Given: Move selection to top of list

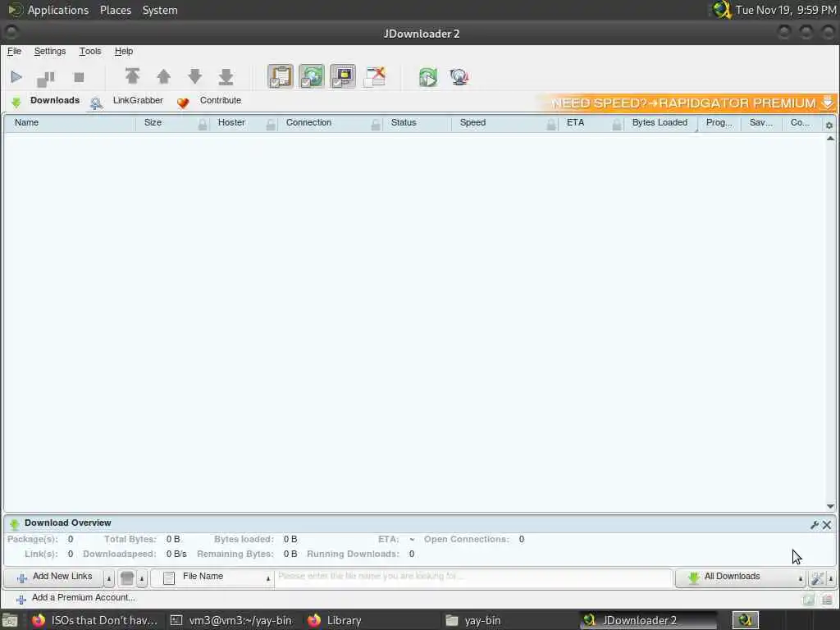Looking at the screenshot, I should [x=132, y=76].
